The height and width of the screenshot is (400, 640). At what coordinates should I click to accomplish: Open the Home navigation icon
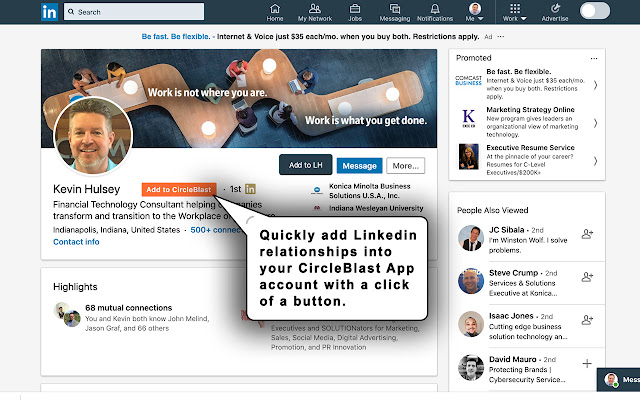[275, 13]
